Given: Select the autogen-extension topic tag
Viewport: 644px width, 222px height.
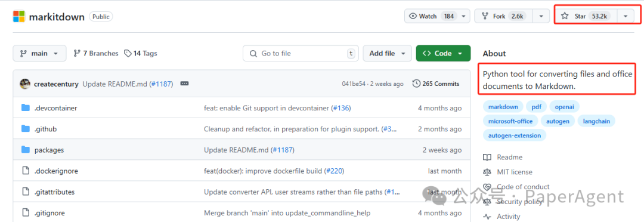Looking at the screenshot, I should [x=515, y=135].
